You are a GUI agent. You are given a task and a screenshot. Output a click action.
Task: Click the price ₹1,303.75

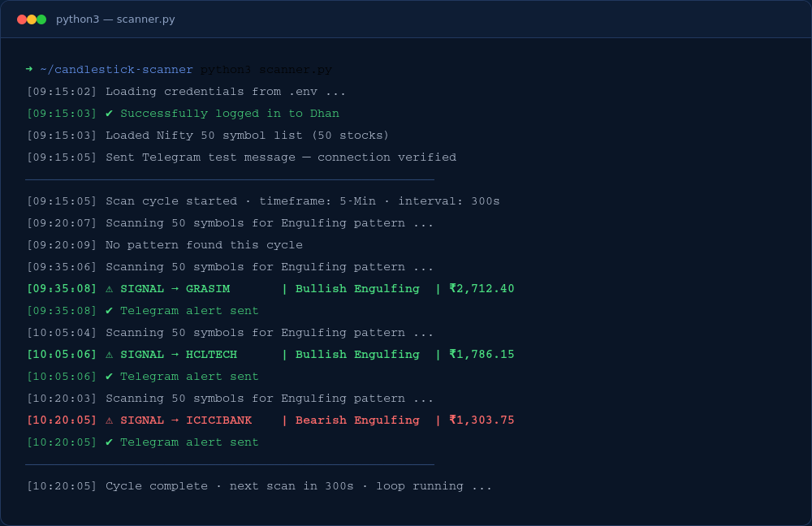(482, 420)
